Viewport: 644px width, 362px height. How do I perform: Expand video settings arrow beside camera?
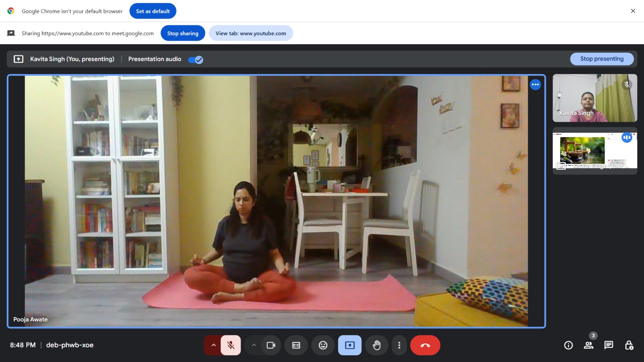254,345
